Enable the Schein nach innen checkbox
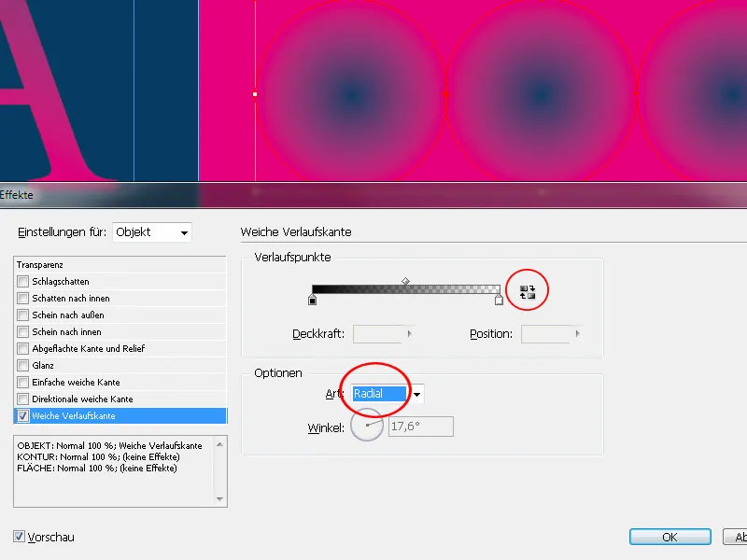 pyautogui.click(x=22, y=332)
